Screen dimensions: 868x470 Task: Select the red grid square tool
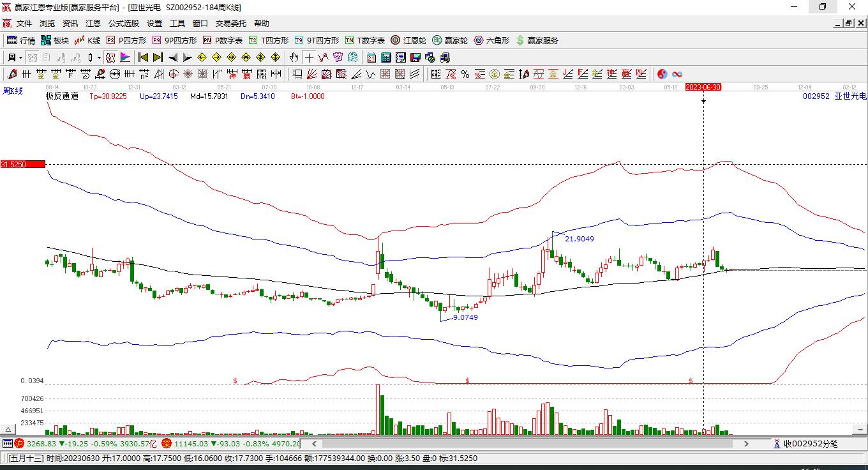click(385, 74)
